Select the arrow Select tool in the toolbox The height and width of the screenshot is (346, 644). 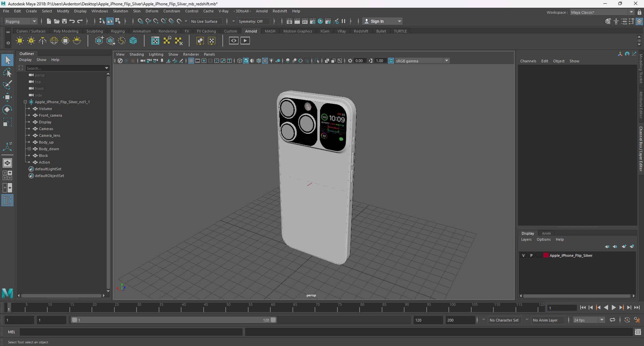[x=7, y=60]
